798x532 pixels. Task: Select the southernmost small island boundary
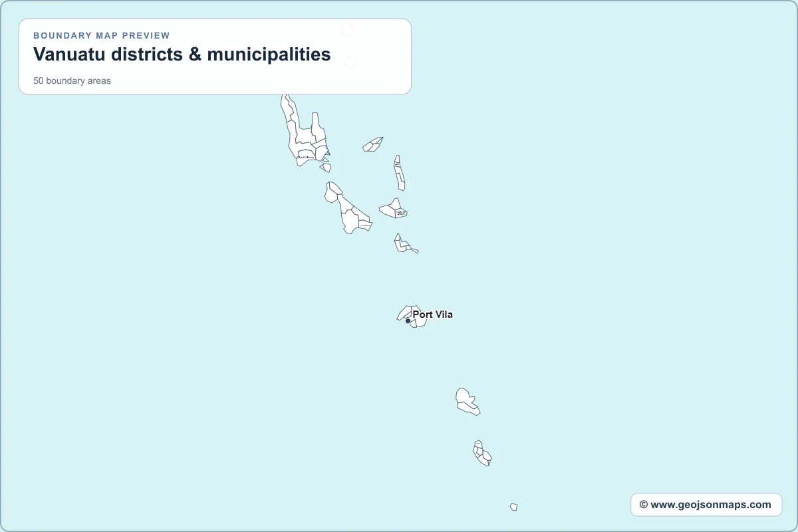pos(513,507)
